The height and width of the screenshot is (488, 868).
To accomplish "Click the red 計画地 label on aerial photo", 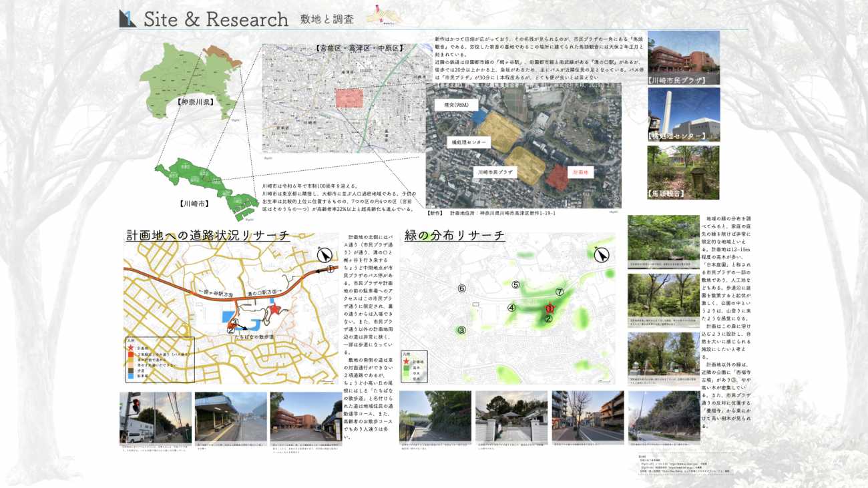I will (x=582, y=172).
